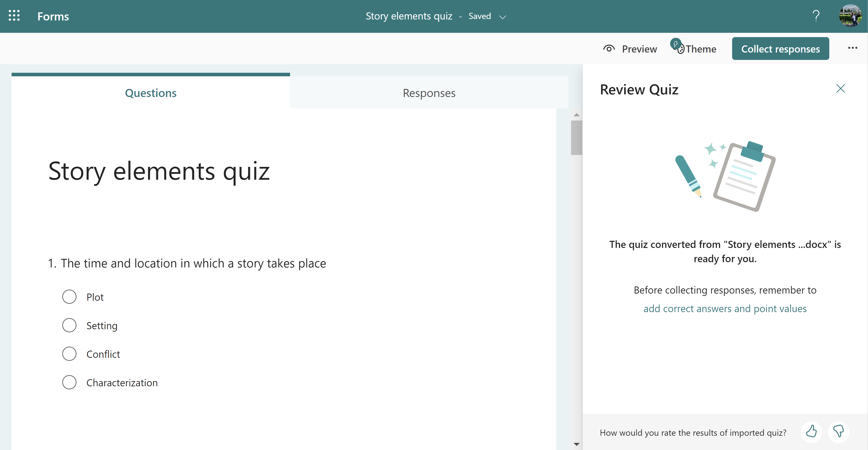This screenshot has height=450, width=868.
Task: Click scrollbar down arrow
Action: pos(577,444)
